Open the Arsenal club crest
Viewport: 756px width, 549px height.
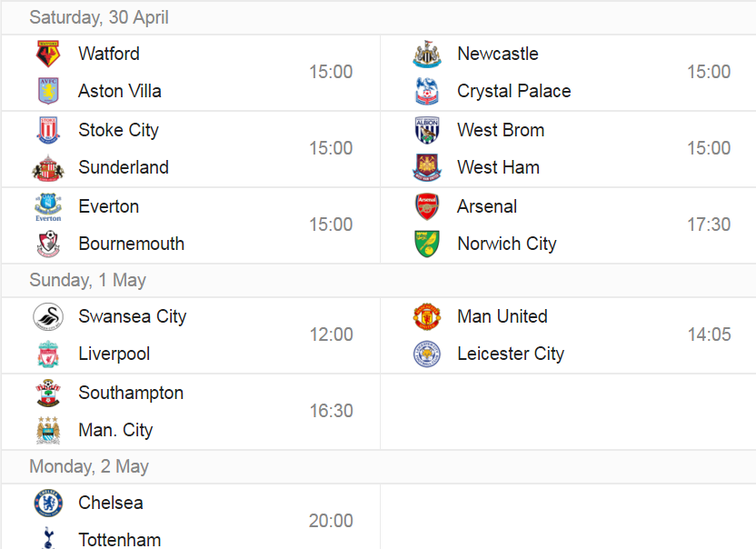coord(427,206)
